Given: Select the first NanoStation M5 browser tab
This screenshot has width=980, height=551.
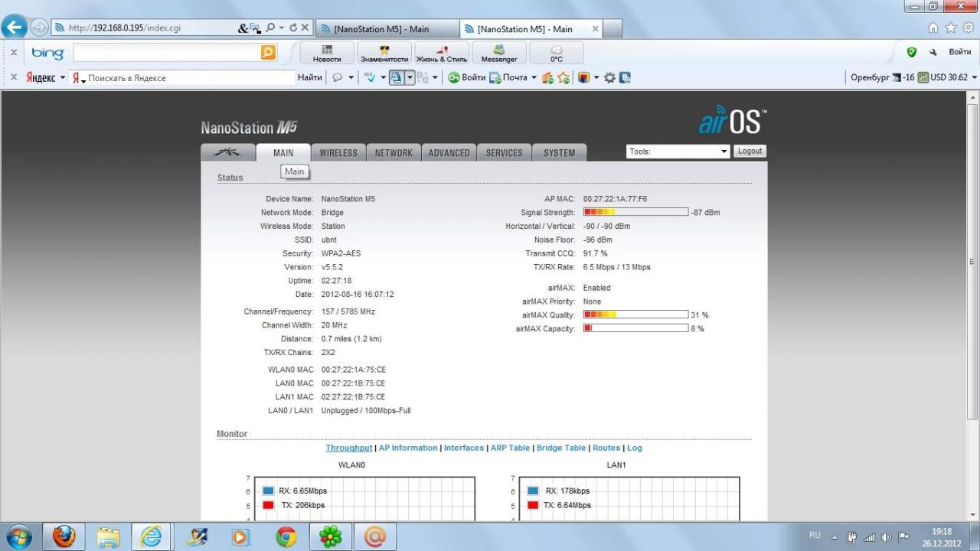Looking at the screenshot, I should tap(387, 29).
